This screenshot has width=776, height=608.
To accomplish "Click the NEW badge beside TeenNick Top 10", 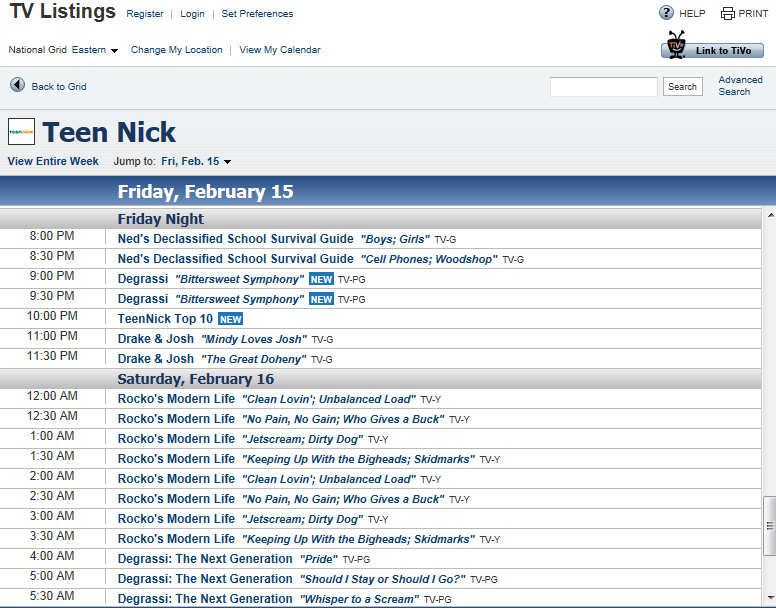I will (x=231, y=319).
